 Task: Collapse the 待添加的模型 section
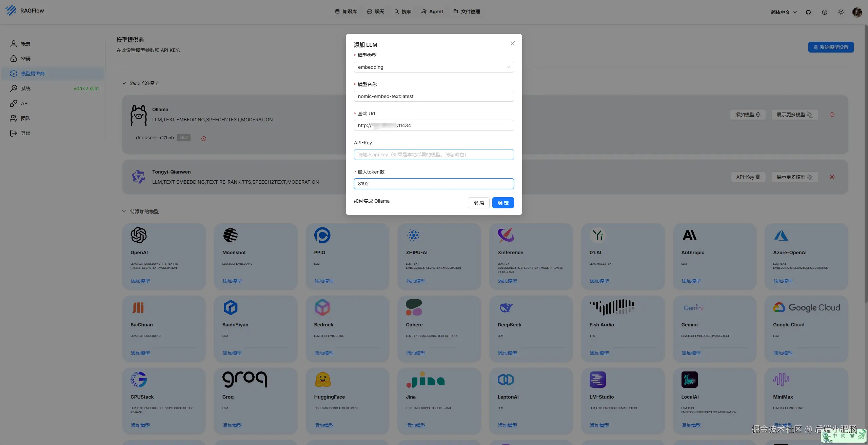(x=124, y=211)
